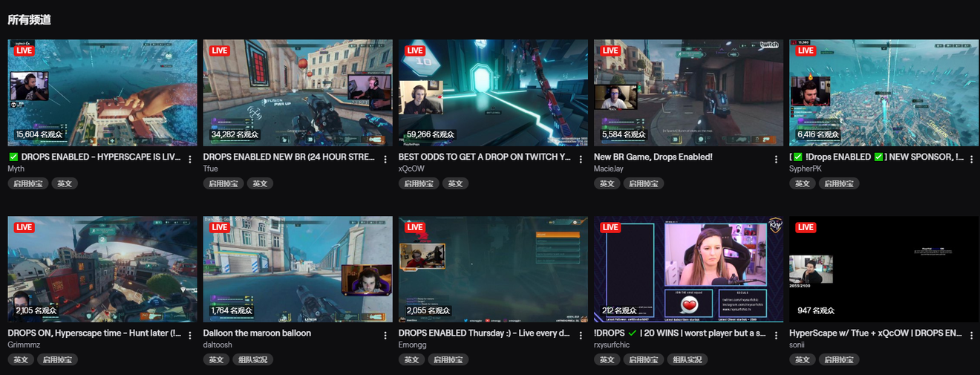The width and height of the screenshot is (980, 375).
Task: Visit channel name xQcOW
Action: pos(411,169)
